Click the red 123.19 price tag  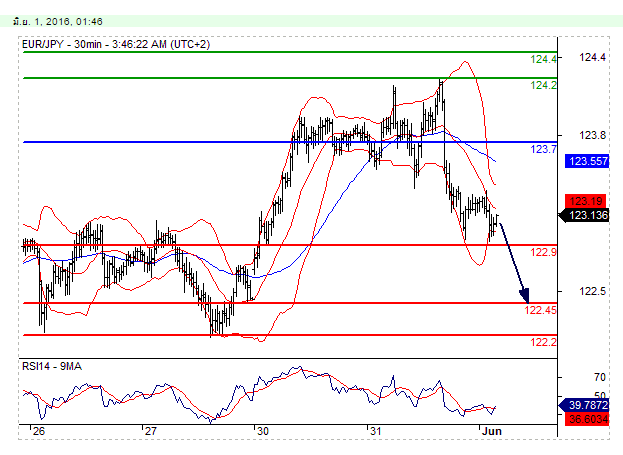587,201
